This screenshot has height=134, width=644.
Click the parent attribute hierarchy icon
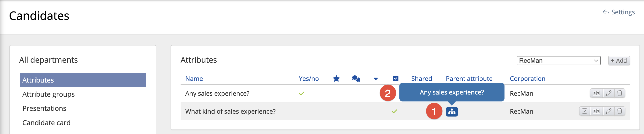(451, 112)
